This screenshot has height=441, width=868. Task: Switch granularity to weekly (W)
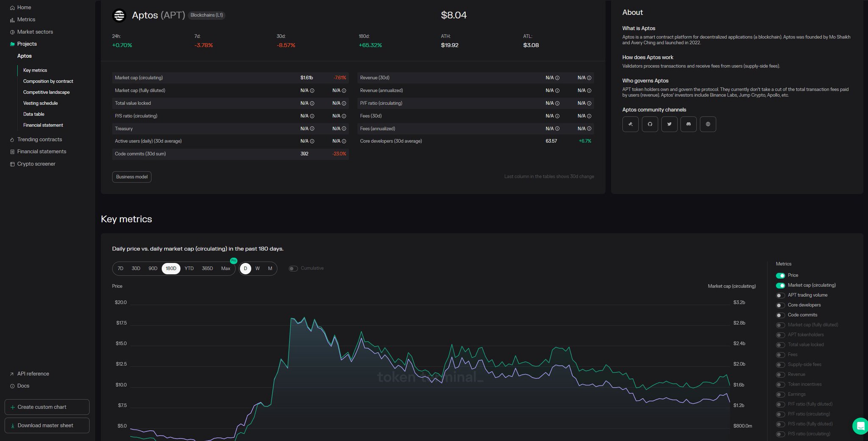pos(257,268)
